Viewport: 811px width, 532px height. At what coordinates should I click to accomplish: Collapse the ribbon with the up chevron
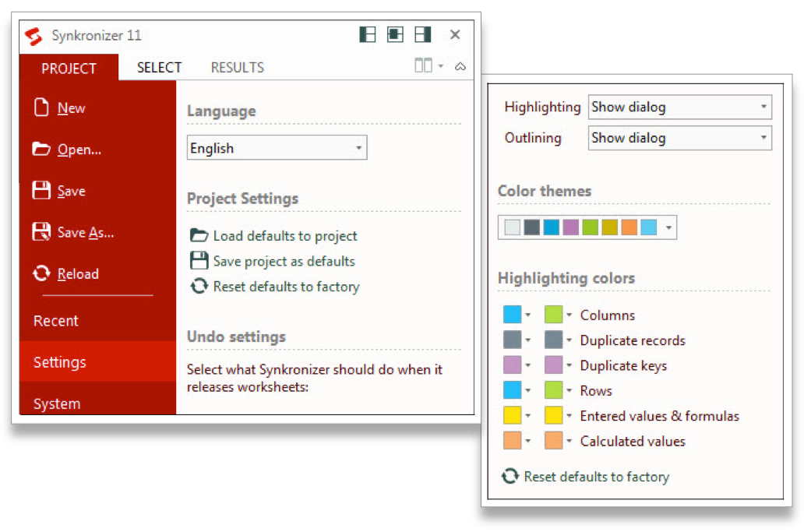click(x=460, y=66)
